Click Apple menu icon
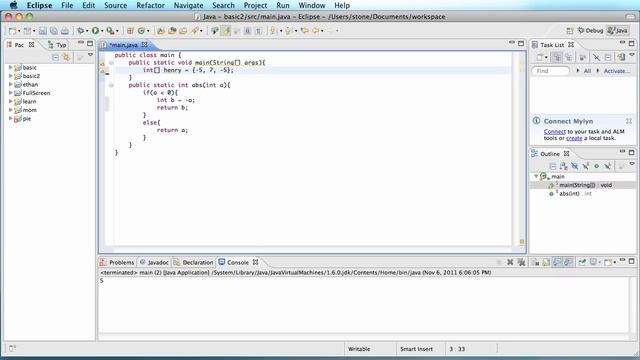Screen dimensions: 640x360 (13, 5)
